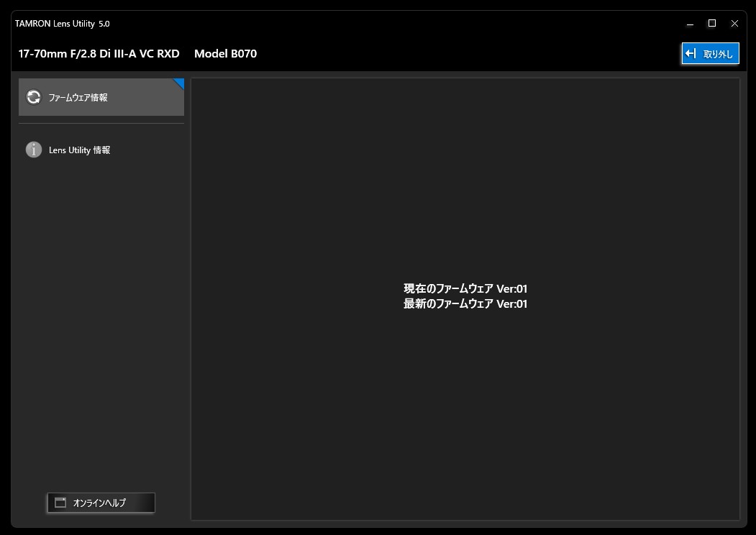756x535 pixels.
Task: Close the TAMRON Lens Utility window
Action: tap(734, 24)
